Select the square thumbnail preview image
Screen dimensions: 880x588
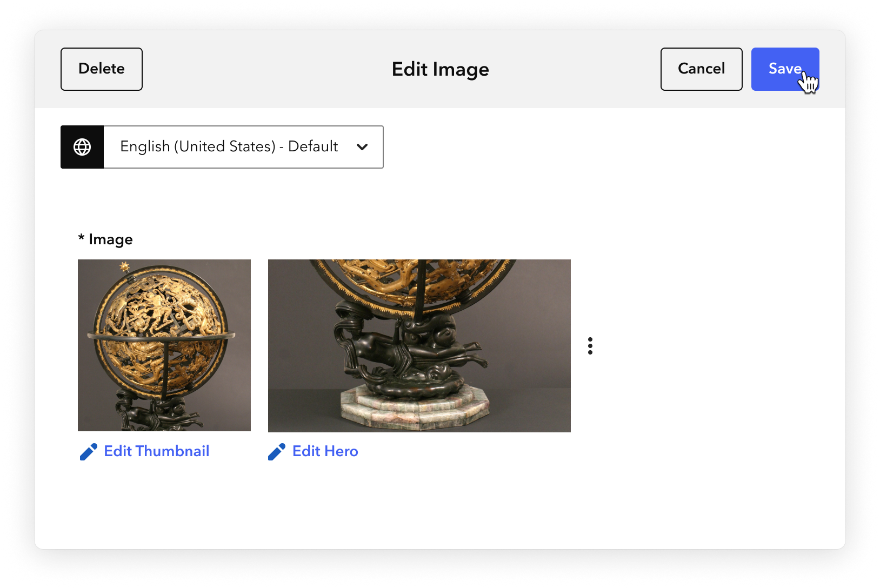click(x=164, y=345)
